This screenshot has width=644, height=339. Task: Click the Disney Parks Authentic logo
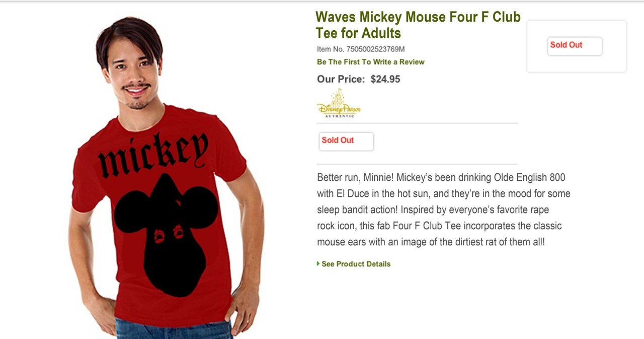pos(339,107)
